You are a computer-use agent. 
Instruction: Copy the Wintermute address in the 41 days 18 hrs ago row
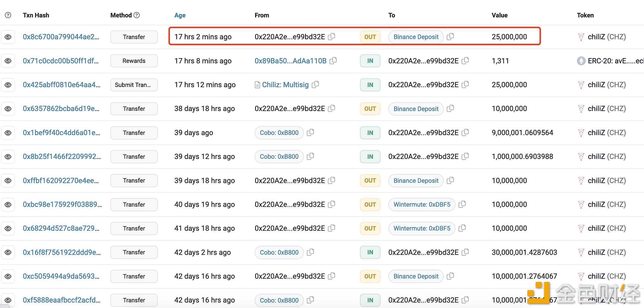click(x=462, y=228)
